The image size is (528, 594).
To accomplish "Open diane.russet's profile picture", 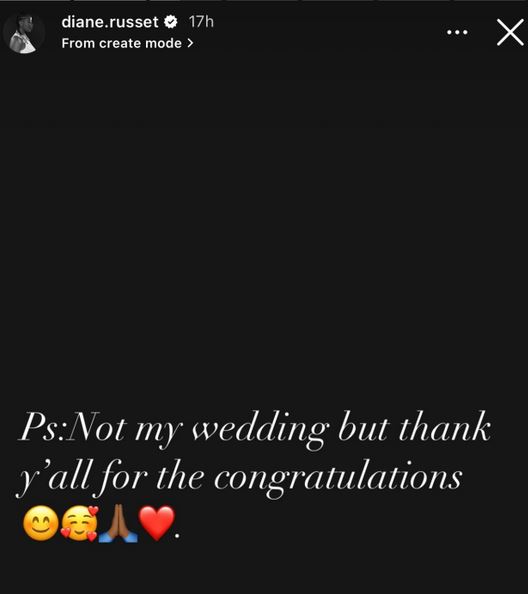I will pyautogui.click(x=24, y=33).
